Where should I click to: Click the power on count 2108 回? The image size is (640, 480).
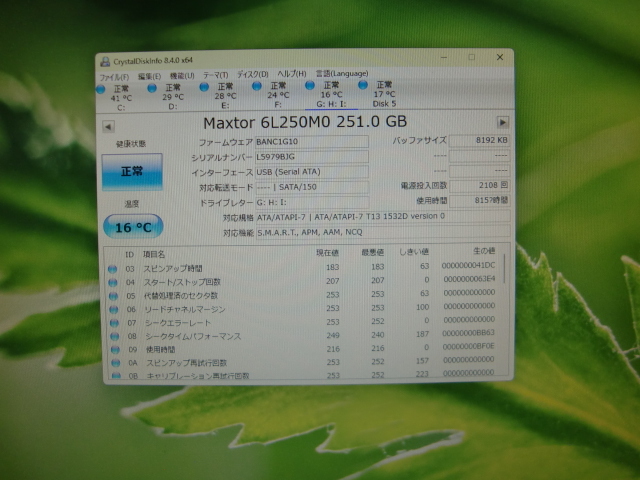[479, 185]
